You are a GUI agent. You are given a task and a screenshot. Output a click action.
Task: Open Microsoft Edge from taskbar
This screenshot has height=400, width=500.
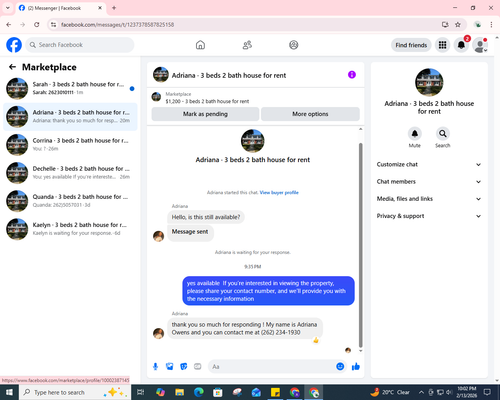(199, 392)
